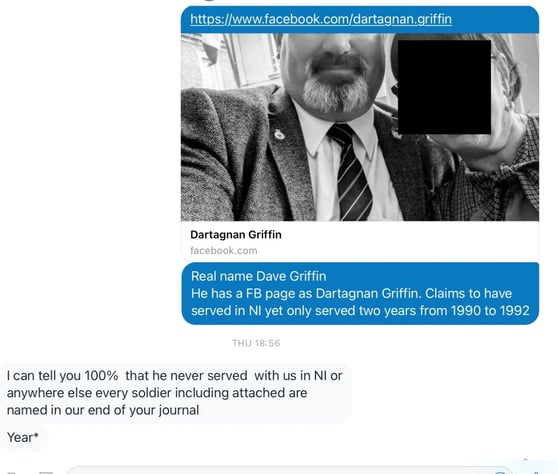Screen dimensions: 558x474
Task: Open the facebook.com/dartagnan.griffin URL link
Action: pyautogui.click(x=321, y=19)
